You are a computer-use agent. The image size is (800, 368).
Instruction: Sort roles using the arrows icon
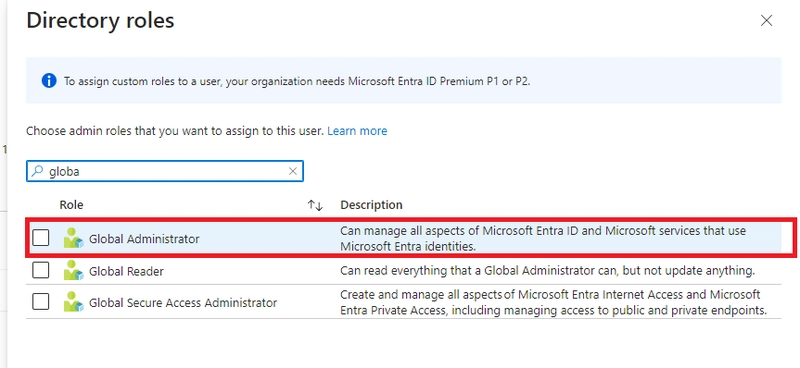pyautogui.click(x=315, y=205)
